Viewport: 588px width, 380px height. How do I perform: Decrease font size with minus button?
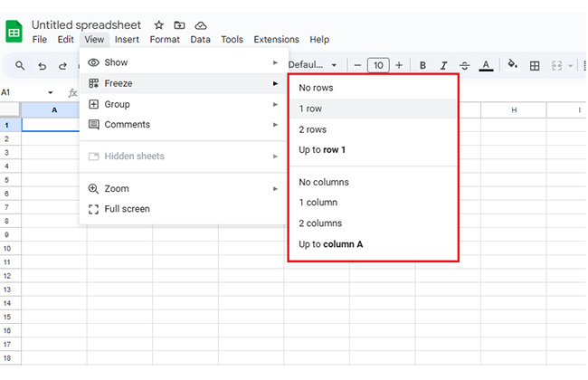(358, 65)
